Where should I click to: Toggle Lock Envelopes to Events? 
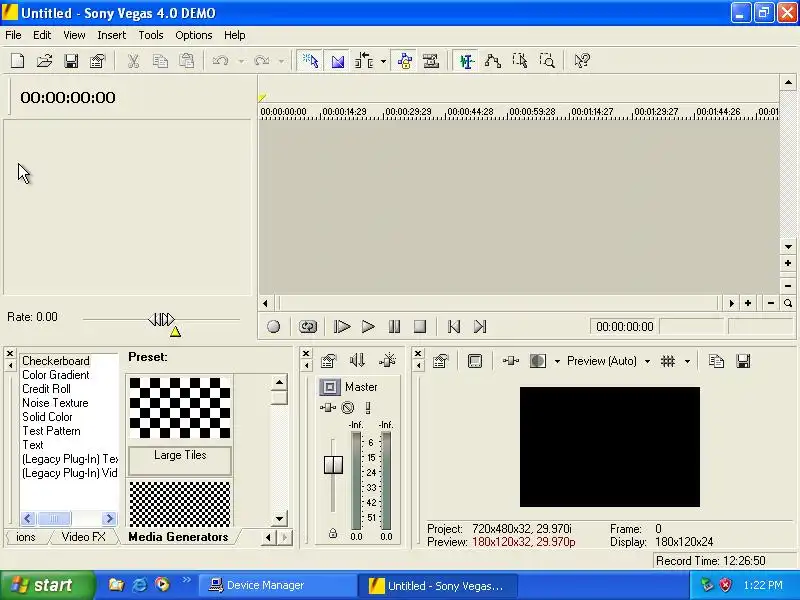(405, 61)
